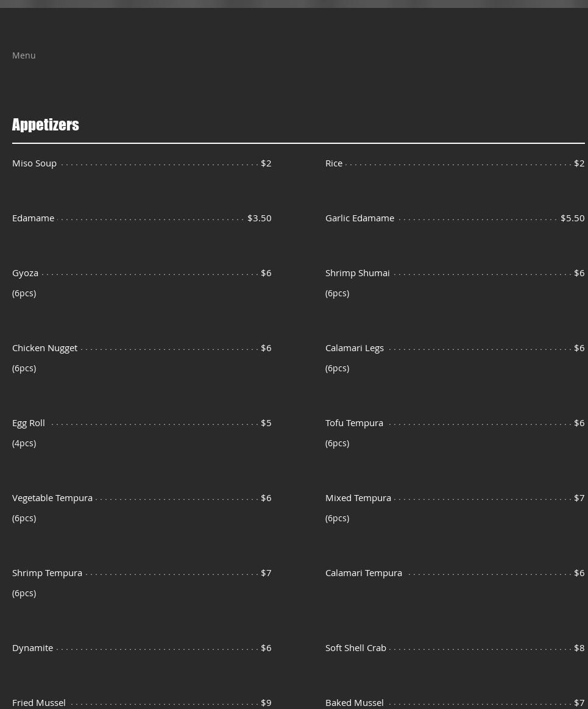
Task: Select the Egg Roll item
Action: tap(28, 423)
